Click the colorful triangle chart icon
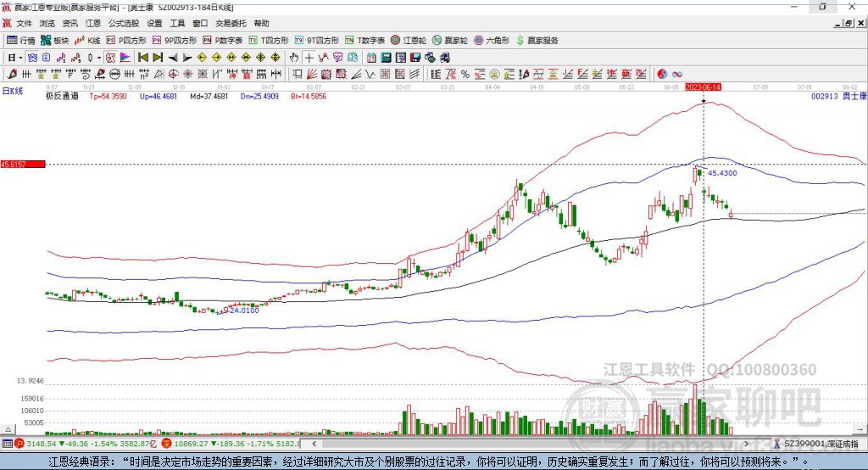Viewport: 868px width, 470px height. (125, 58)
